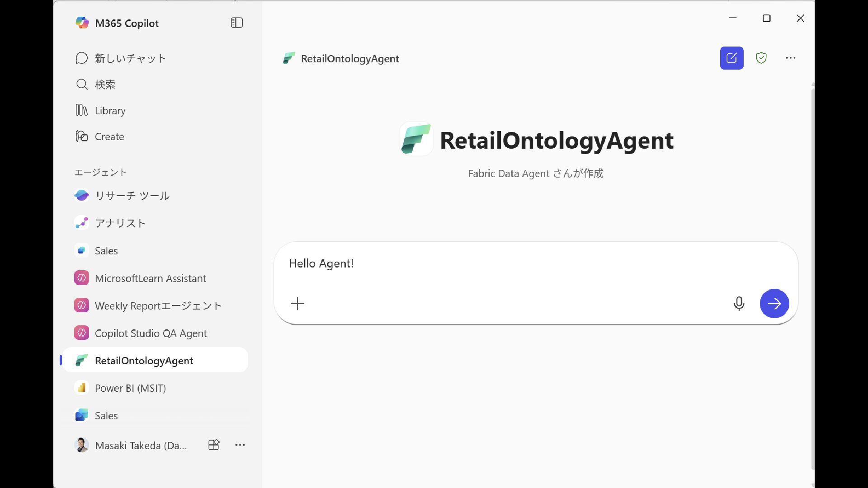Open more options ellipsis in header
The image size is (868, 488).
coord(790,58)
